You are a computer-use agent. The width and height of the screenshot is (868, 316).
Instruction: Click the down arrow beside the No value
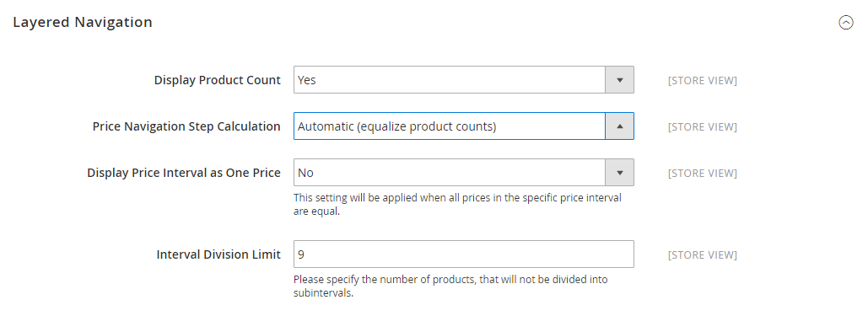[619, 173]
